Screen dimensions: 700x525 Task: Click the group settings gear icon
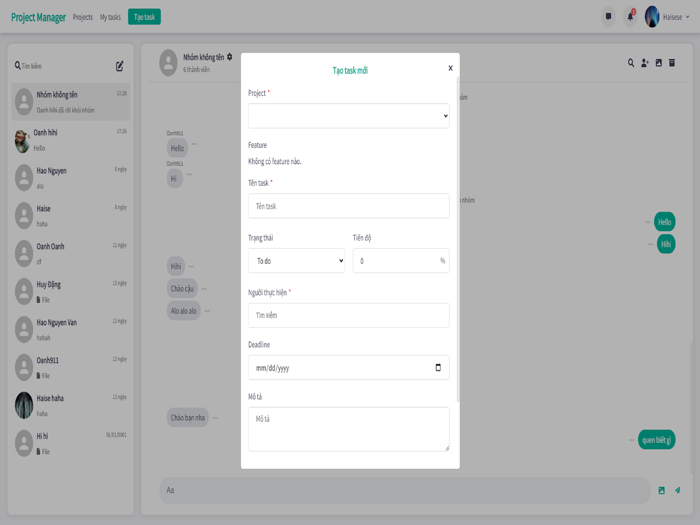229,57
